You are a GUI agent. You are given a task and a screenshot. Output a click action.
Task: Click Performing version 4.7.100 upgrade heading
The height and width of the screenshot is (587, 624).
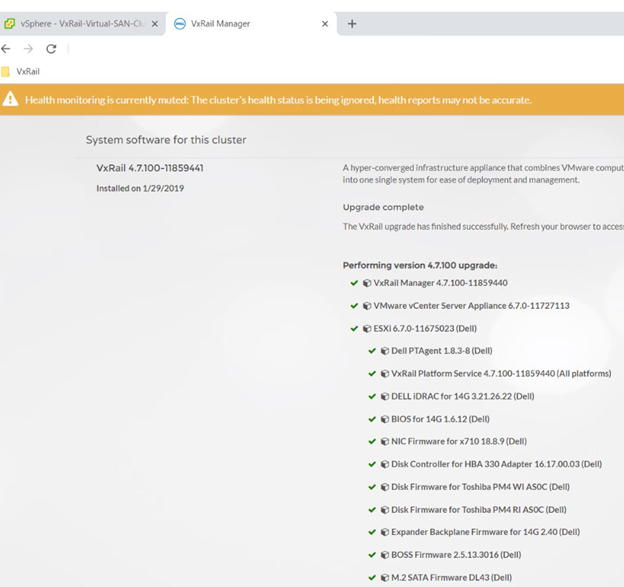click(420, 265)
